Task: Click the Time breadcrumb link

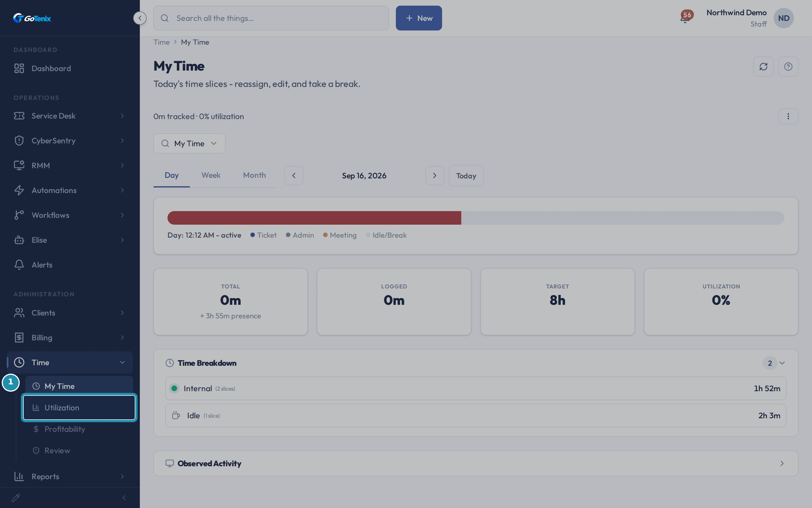Action: tap(161, 42)
